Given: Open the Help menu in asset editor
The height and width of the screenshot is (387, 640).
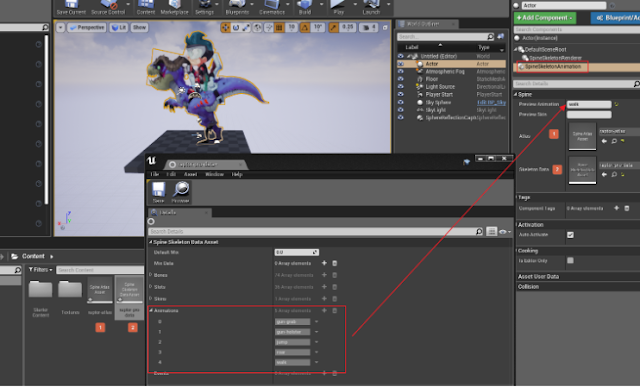Looking at the screenshot, I should [x=237, y=174].
